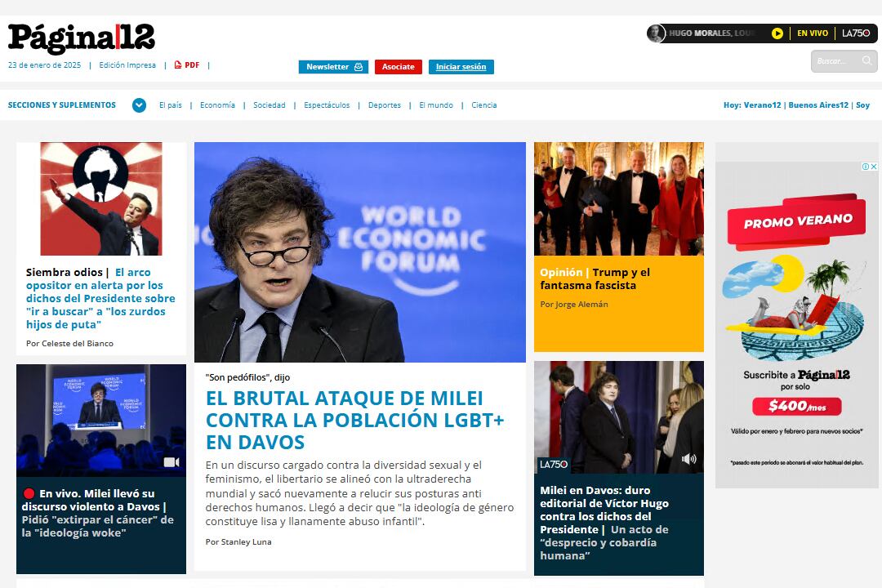Open the PDF edition icon

(x=178, y=65)
